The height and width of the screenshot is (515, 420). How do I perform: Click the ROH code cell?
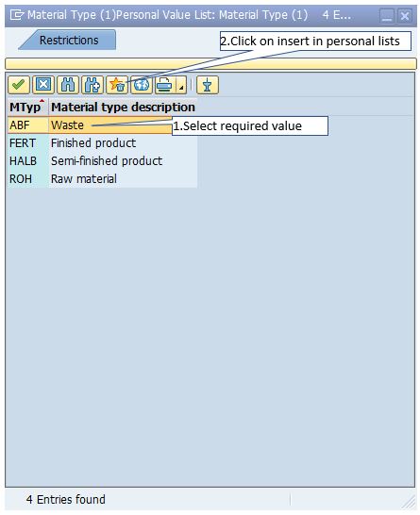pyautogui.click(x=21, y=179)
